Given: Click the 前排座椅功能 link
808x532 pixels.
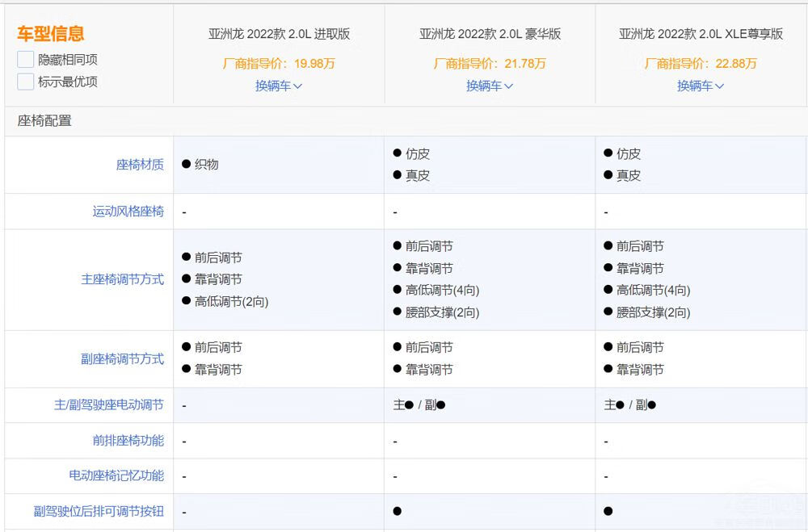Looking at the screenshot, I should 129,440.
